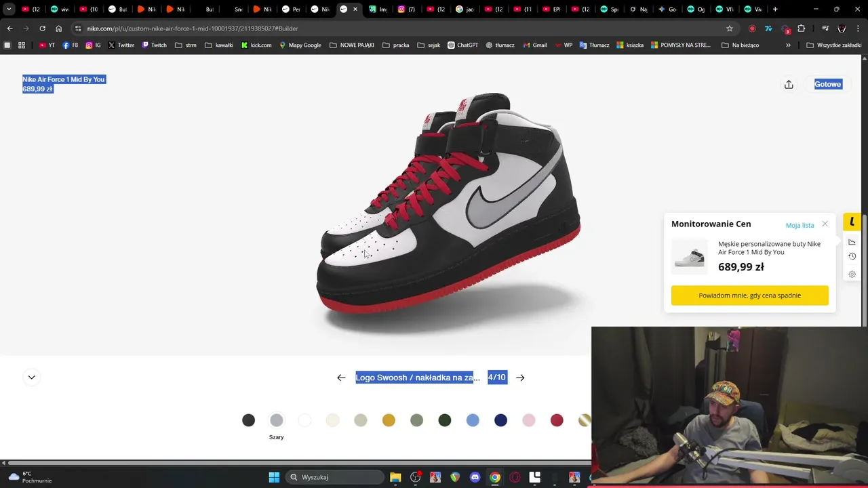
Task: Advance to the next customization step arrow
Action: point(520,378)
